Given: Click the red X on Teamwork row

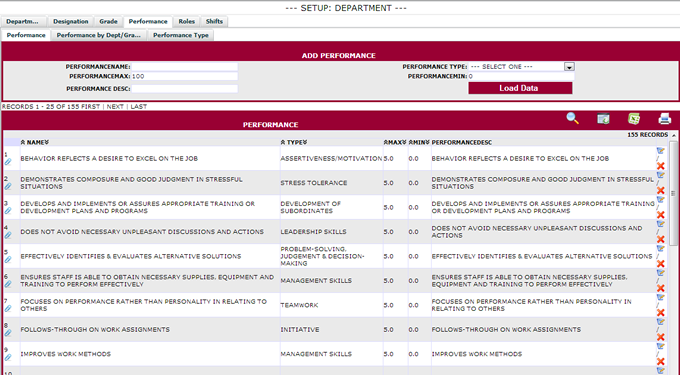Looking at the screenshot, I should (x=660, y=313).
